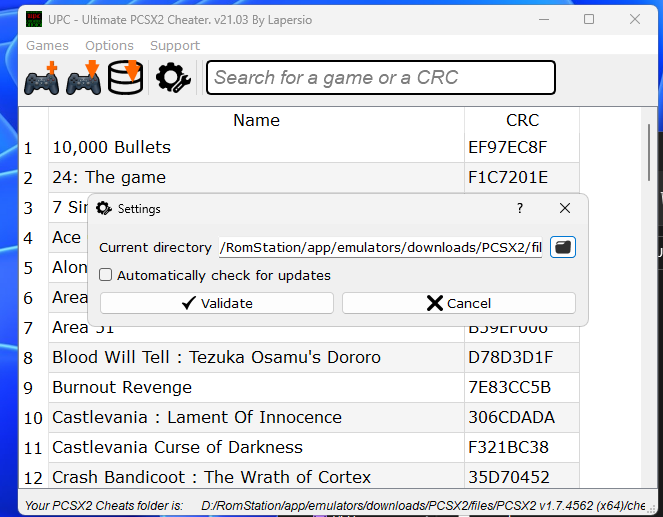Click the database download icon
The height and width of the screenshot is (517, 663).
pos(127,78)
